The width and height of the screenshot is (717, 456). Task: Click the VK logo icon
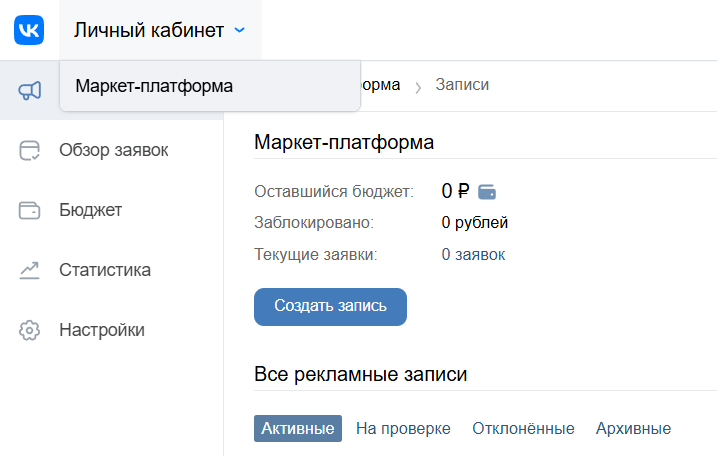pos(29,30)
